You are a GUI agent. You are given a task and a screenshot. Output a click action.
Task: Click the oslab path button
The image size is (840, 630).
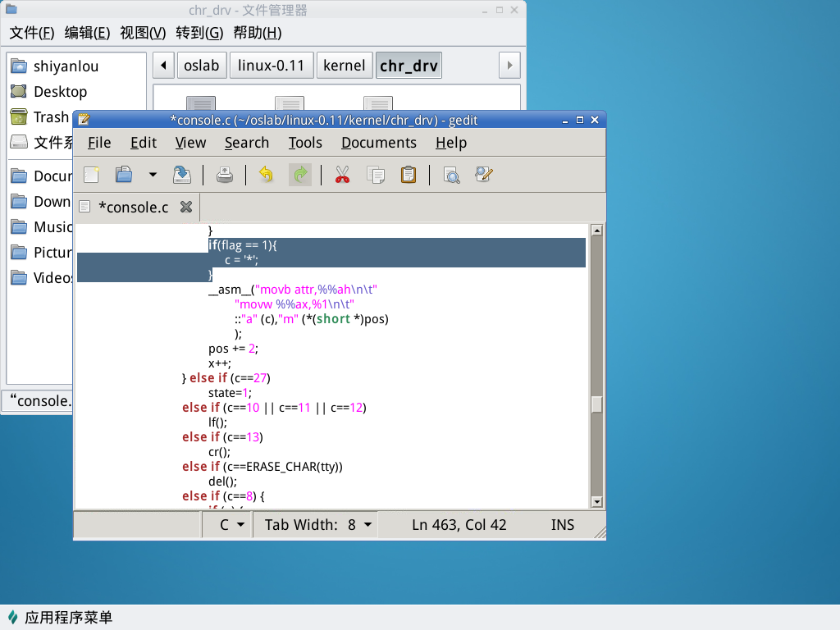tap(201, 66)
